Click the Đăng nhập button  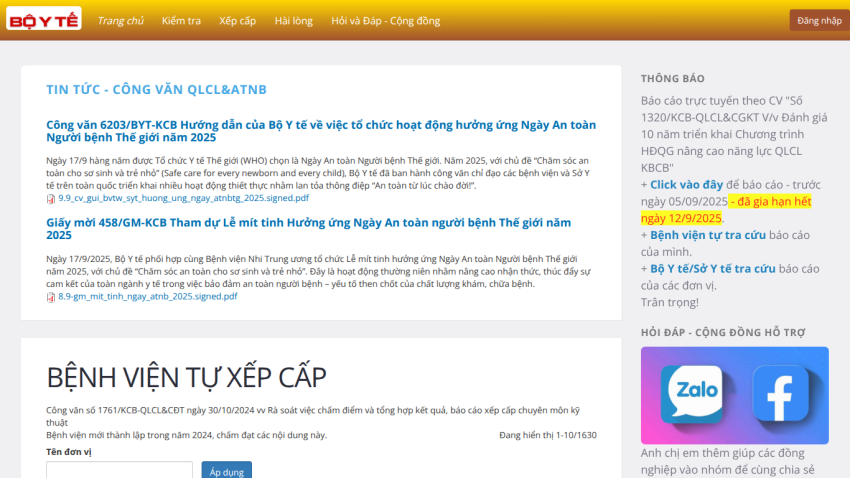tap(819, 21)
